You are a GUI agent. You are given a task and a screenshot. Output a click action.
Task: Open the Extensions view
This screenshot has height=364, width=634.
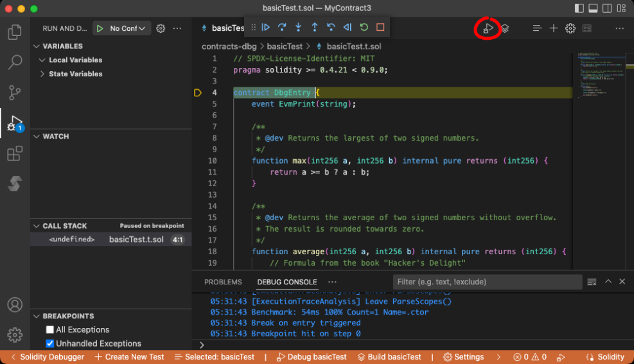(x=14, y=154)
